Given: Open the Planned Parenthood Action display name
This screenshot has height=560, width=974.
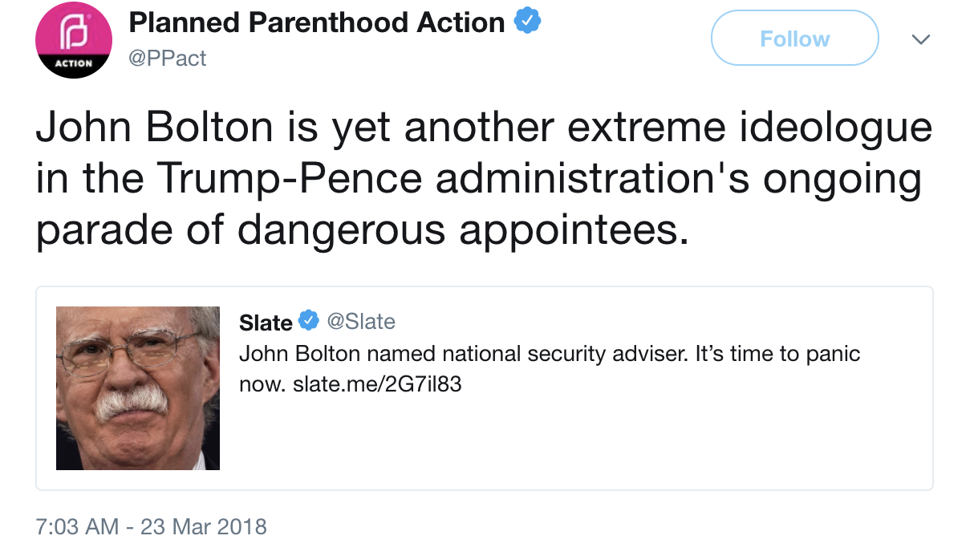Looking at the screenshot, I should 317,23.
